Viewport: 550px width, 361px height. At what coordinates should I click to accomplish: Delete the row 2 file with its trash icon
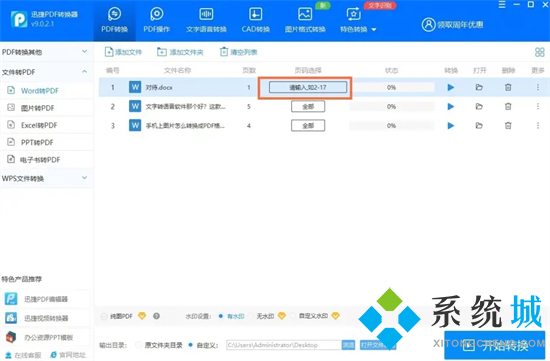[x=508, y=106]
